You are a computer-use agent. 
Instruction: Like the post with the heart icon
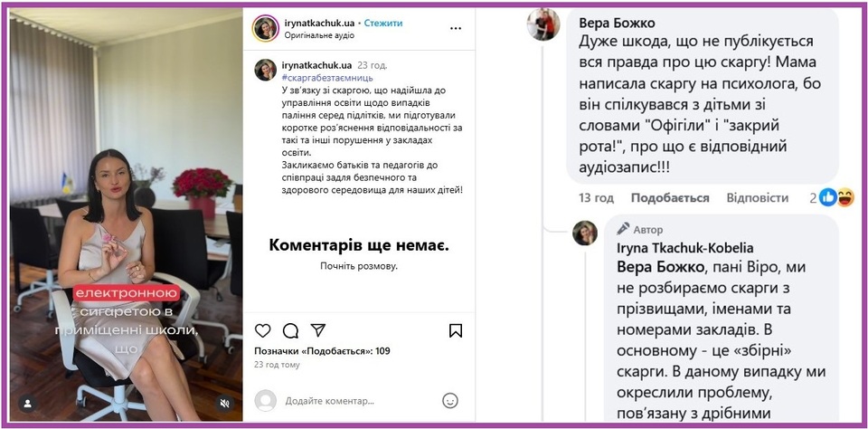tap(262, 331)
